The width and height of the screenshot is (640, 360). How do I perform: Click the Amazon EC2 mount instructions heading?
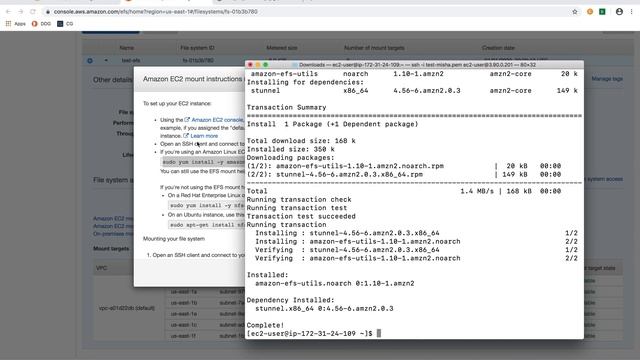(x=193, y=79)
